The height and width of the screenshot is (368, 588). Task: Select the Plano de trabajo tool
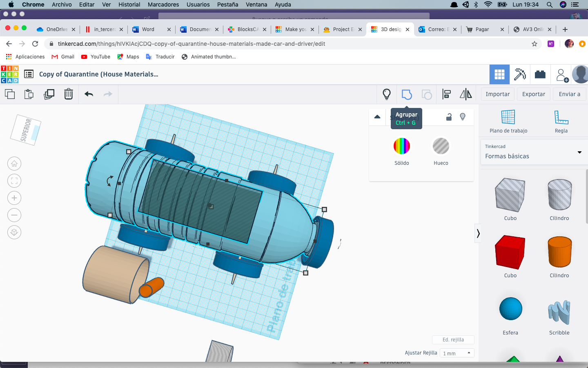[x=508, y=121]
